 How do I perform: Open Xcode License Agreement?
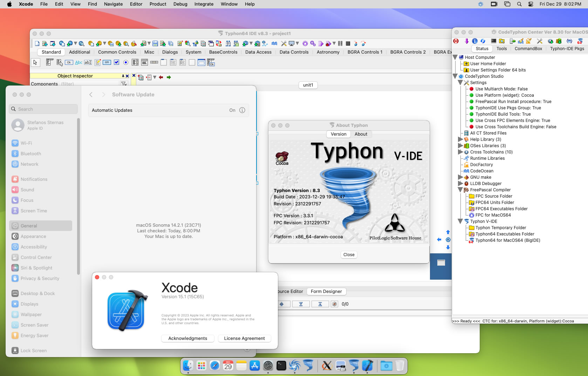coord(244,338)
